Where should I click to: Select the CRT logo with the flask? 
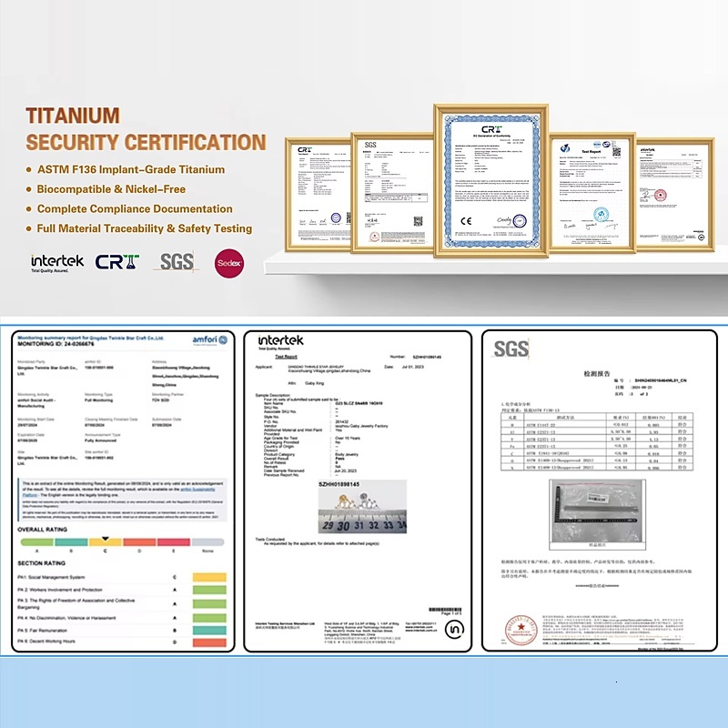pyautogui.click(x=117, y=262)
